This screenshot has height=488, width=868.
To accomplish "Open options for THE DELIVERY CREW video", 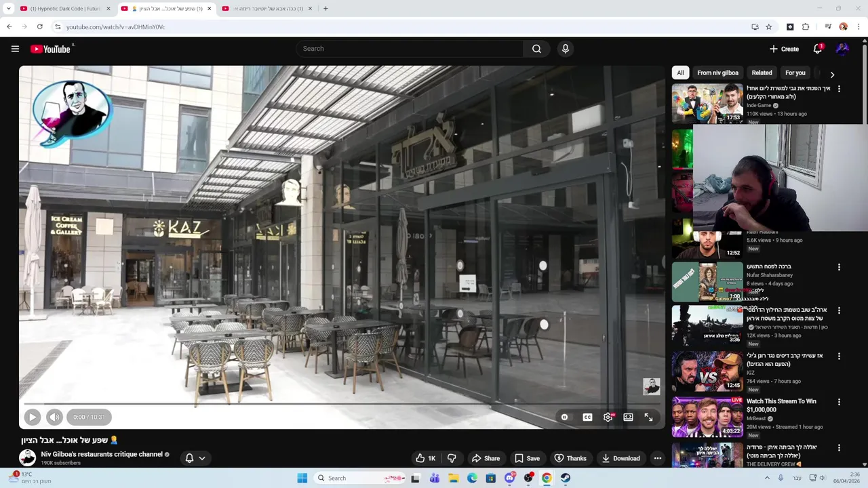I will click(839, 448).
